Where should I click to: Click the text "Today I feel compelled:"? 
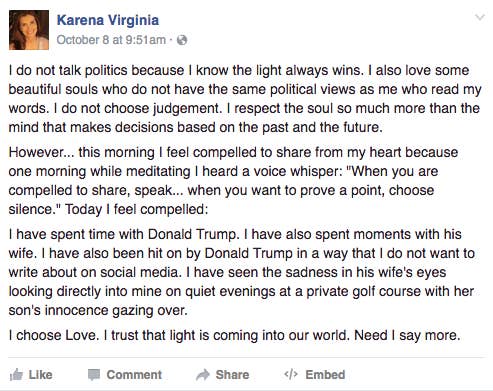click(x=136, y=210)
